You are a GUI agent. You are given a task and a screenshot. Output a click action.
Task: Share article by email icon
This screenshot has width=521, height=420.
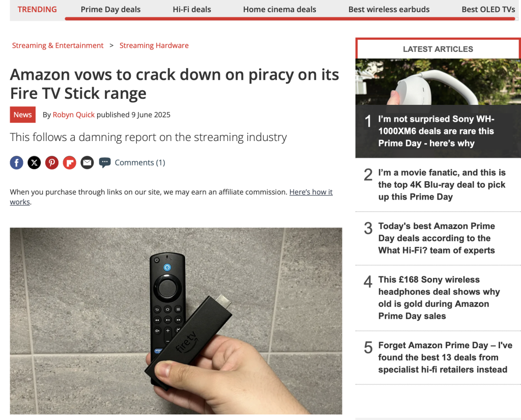[x=87, y=162]
